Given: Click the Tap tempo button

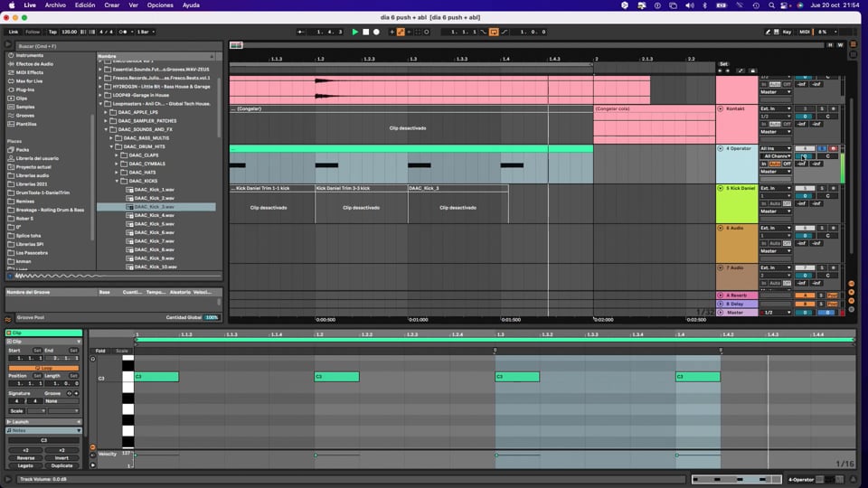Looking at the screenshot, I should 52,33.
